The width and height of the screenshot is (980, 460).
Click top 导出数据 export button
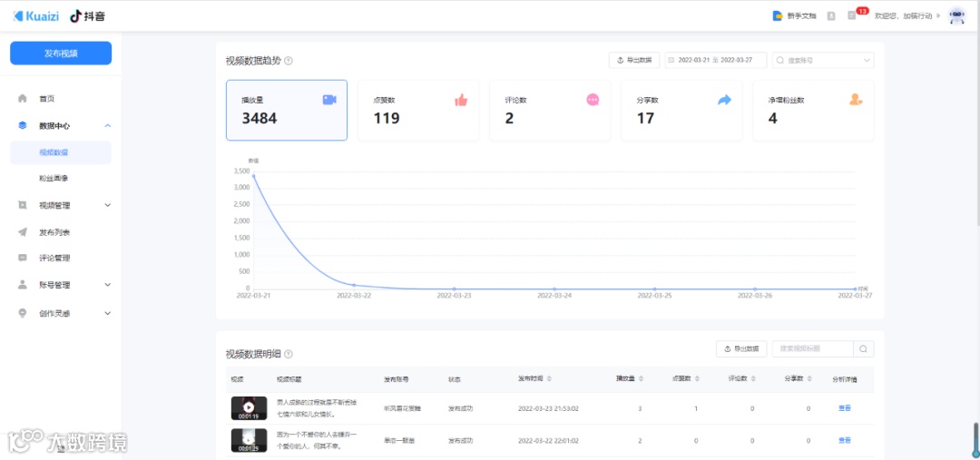click(633, 60)
